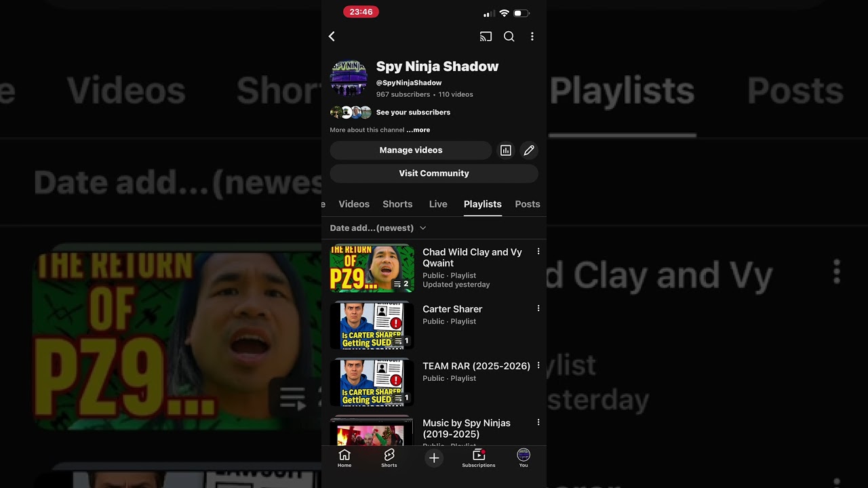The width and height of the screenshot is (868, 488).
Task: Open Music by Spy Ninjas playlist thumbnail
Action: pyautogui.click(x=372, y=431)
